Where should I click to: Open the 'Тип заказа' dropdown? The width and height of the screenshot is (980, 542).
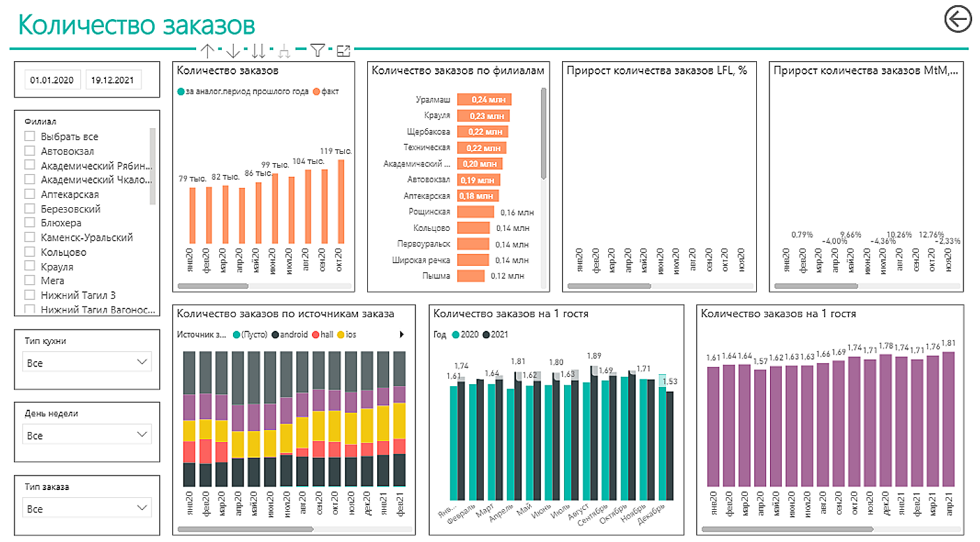tap(87, 508)
